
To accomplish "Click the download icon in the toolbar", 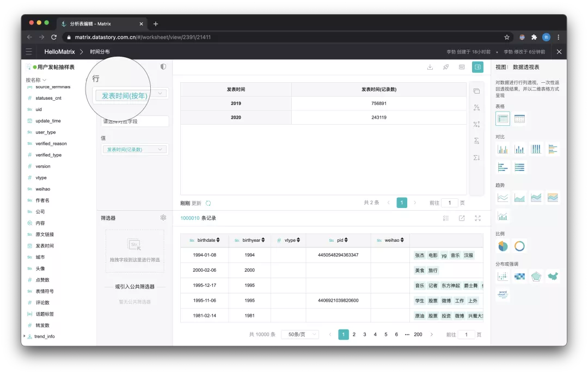I will [430, 67].
